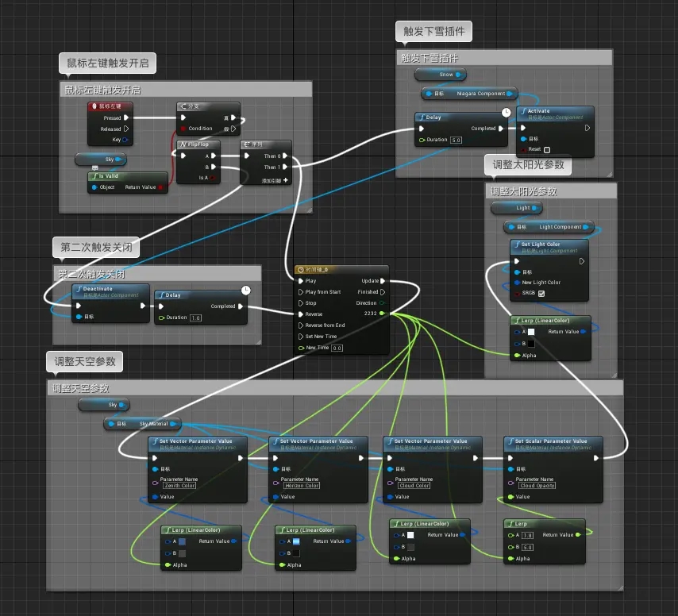The image size is (678, 616).
Task: Select the Niagara Component getter node
Action: tap(469, 94)
